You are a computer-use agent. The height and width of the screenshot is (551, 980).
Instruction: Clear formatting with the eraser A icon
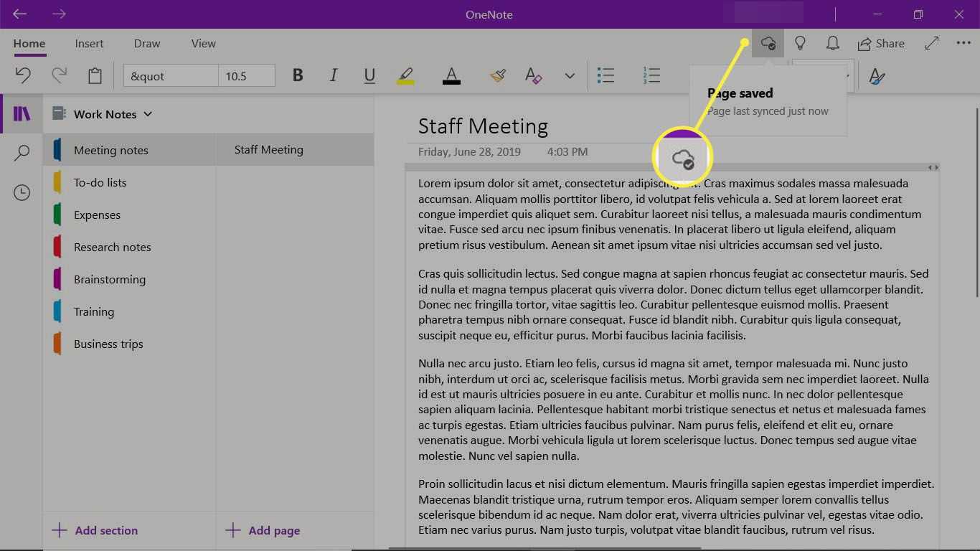pos(533,75)
